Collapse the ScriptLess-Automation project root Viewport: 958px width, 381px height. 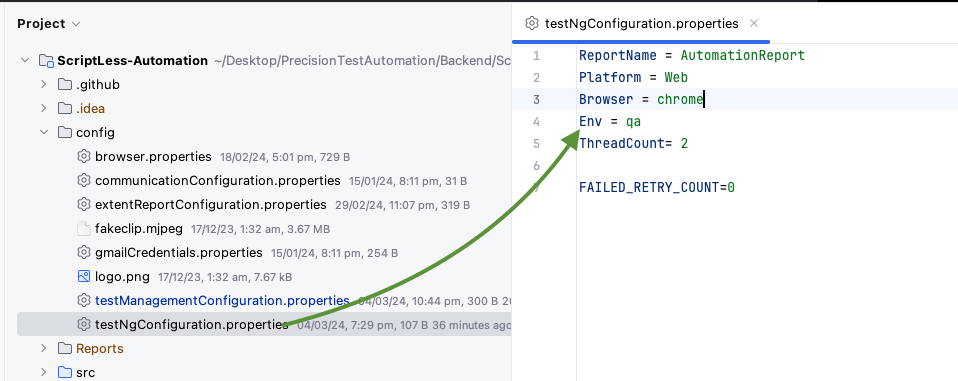tap(25, 60)
